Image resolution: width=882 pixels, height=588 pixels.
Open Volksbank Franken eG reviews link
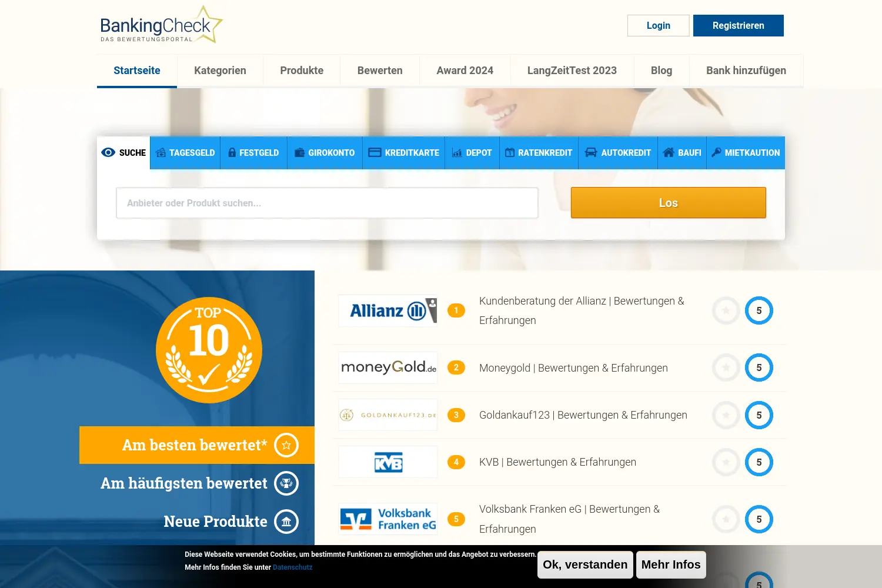pyautogui.click(x=569, y=519)
